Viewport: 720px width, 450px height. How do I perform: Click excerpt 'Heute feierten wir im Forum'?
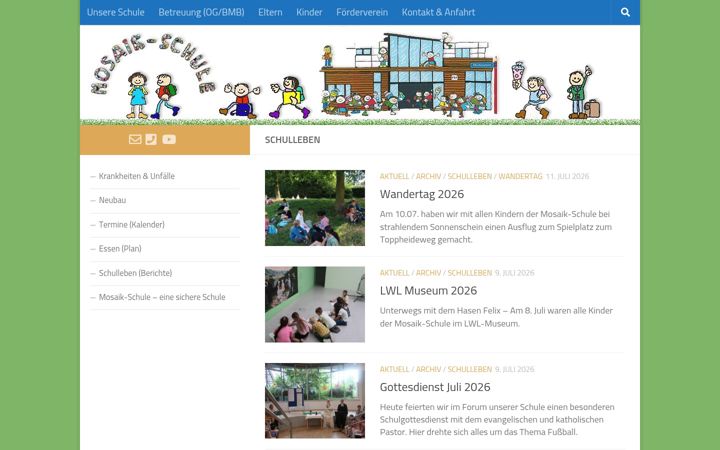point(497,419)
